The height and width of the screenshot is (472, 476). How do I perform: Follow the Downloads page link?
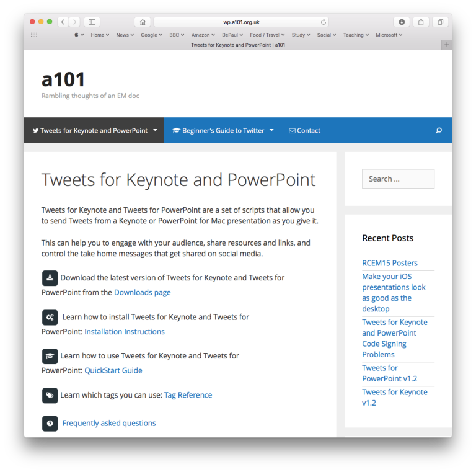coord(142,292)
